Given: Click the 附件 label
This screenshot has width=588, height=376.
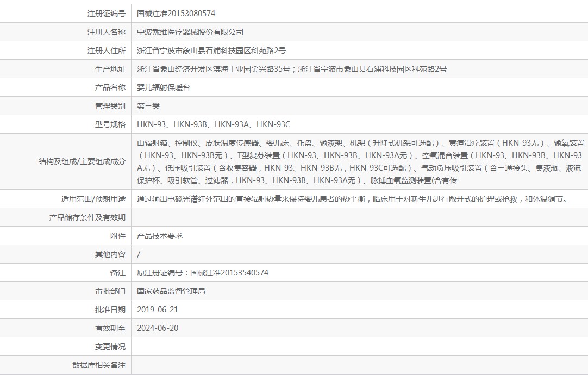Looking at the screenshot, I should 118,236.
